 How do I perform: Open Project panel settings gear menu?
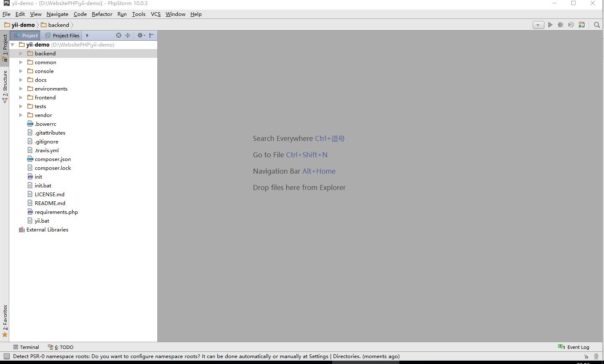coord(141,35)
